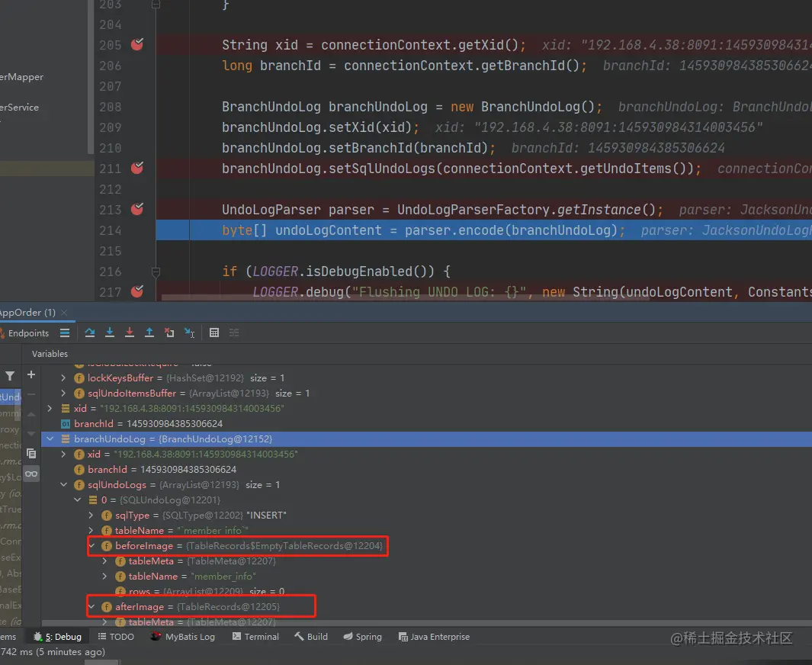
Task: Toggle the breakpoint on line 213
Action: pos(137,209)
